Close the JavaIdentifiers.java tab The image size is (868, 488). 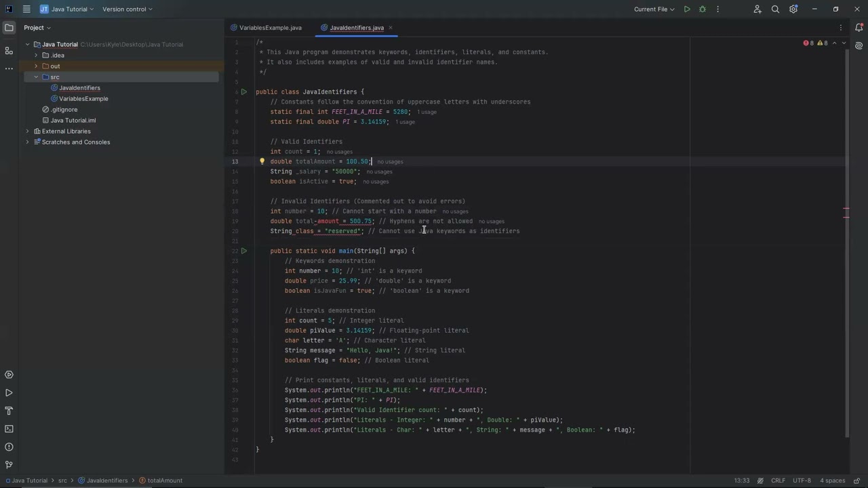click(x=391, y=28)
